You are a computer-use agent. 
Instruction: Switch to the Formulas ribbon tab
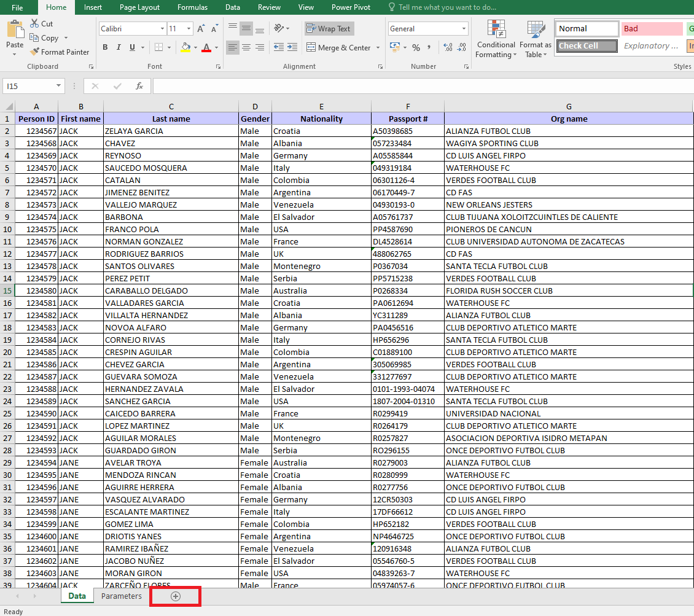tap(192, 7)
